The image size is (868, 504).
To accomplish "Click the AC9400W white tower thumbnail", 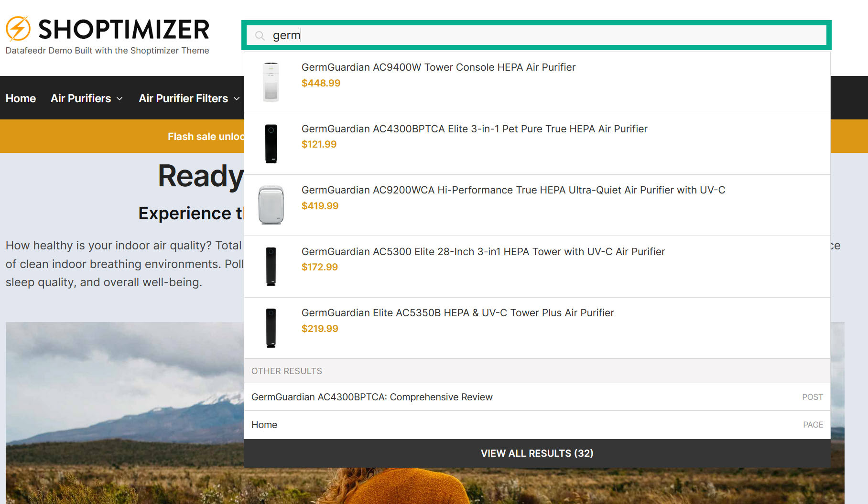I will (x=271, y=82).
